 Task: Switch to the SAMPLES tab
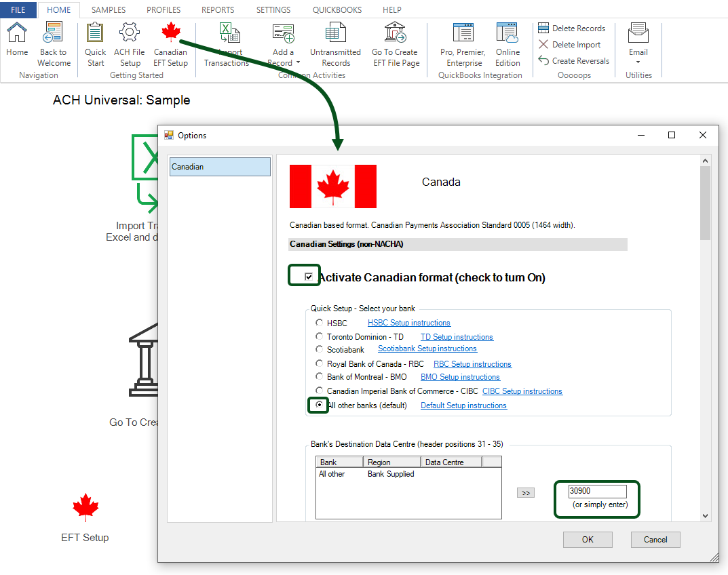click(x=108, y=9)
